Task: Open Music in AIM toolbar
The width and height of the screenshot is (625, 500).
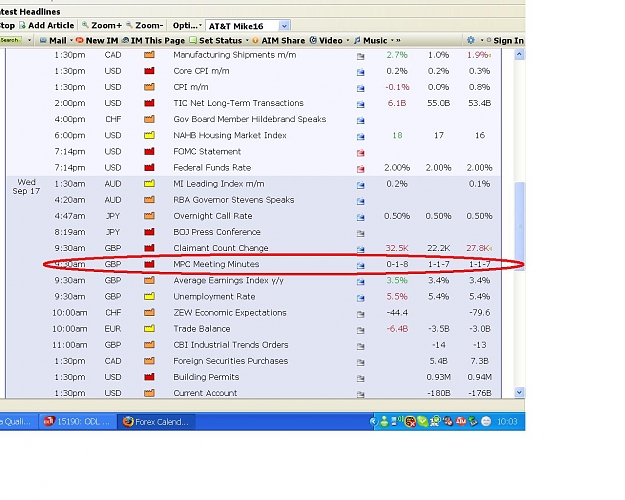Action: coord(370,41)
